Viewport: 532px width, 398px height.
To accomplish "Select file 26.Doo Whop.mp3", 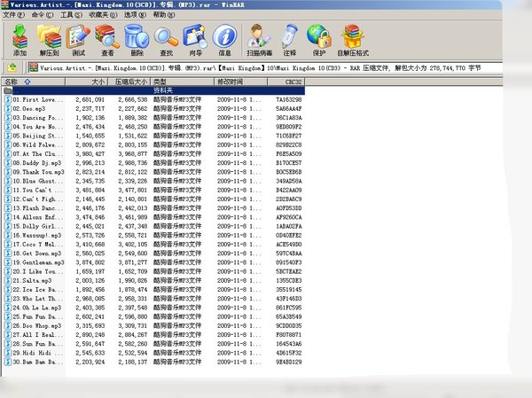I will pyautogui.click(x=153, y=325).
